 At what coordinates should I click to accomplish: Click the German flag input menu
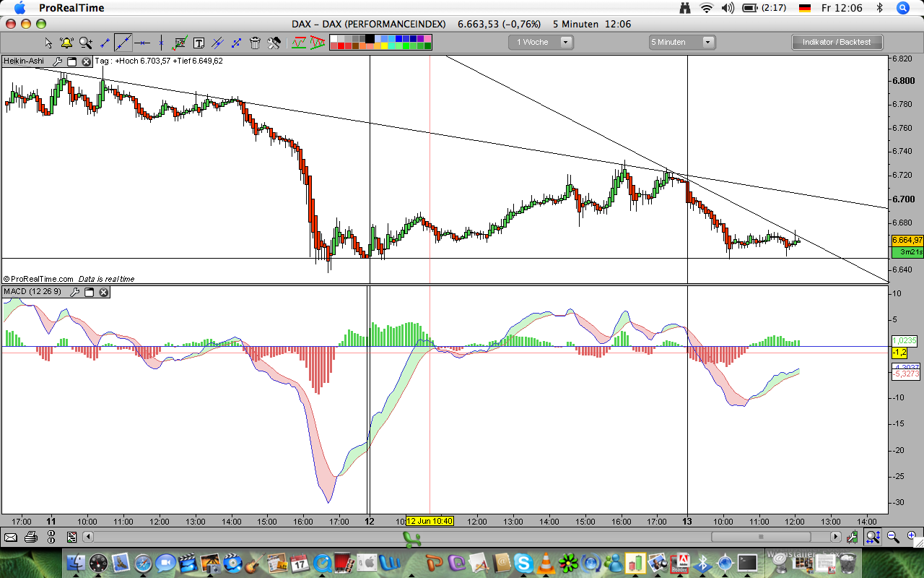click(804, 8)
